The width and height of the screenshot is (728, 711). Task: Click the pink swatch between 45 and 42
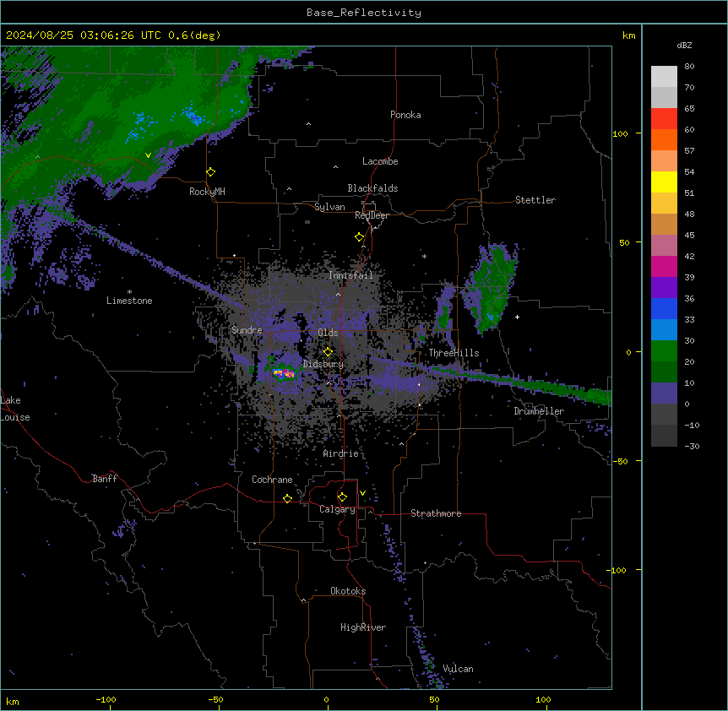(x=664, y=246)
